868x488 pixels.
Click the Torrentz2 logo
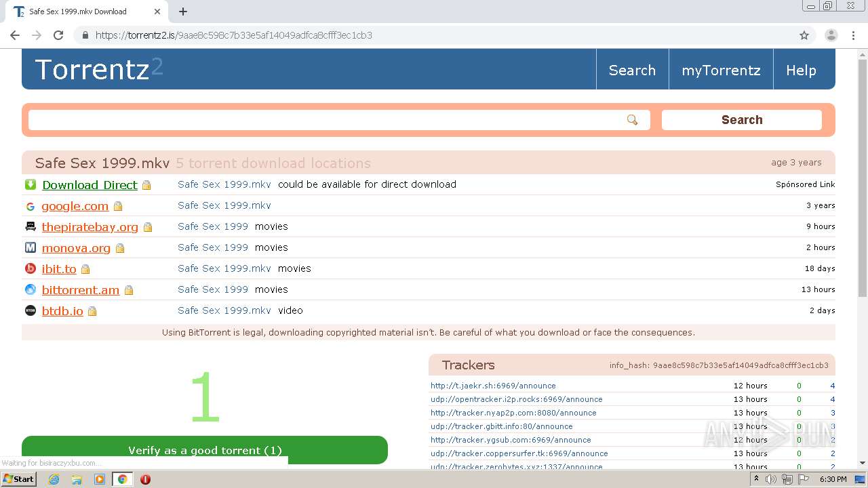coord(99,69)
